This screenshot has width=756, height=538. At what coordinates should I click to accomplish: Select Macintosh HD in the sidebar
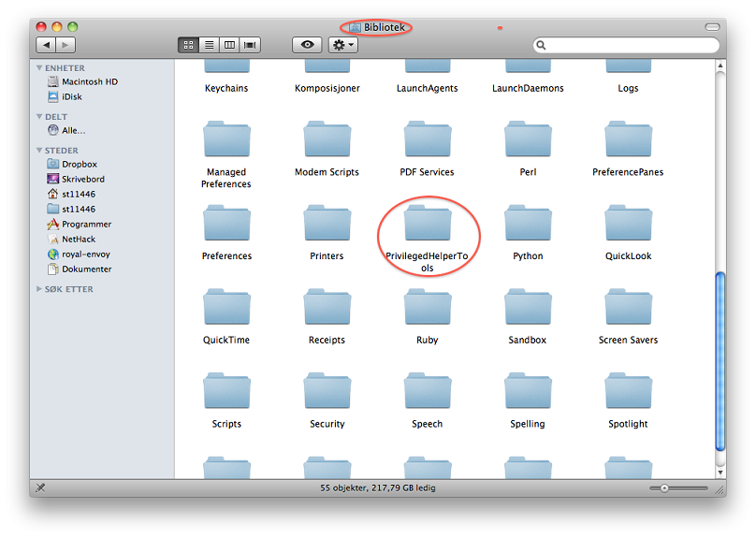coord(89,82)
